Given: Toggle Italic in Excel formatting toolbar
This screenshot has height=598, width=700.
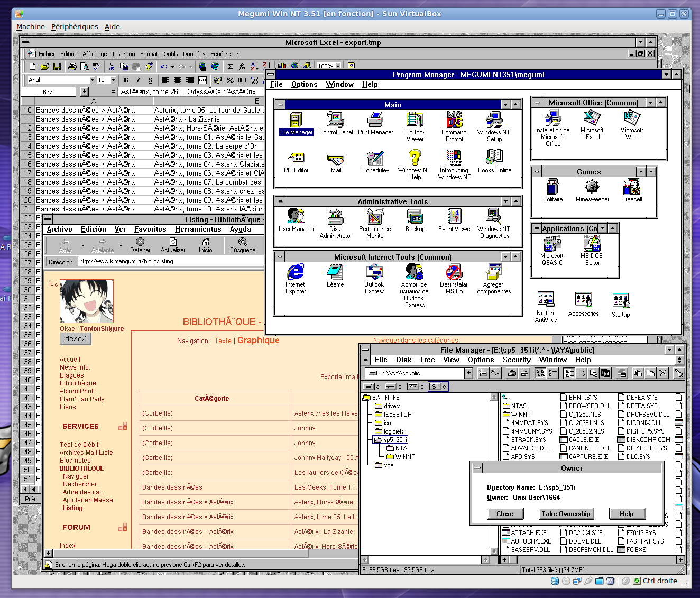Looking at the screenshot, I should [138, 80].
